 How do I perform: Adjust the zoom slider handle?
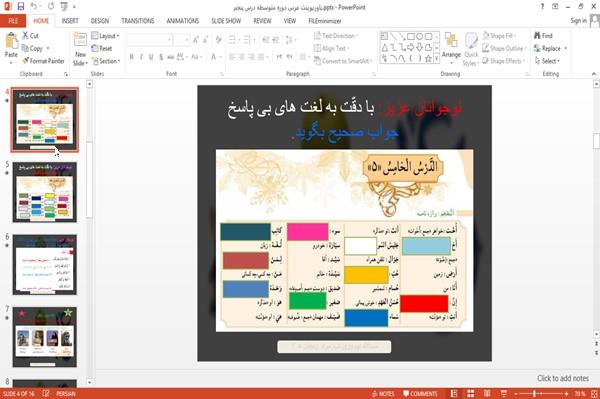click(534, 394)
